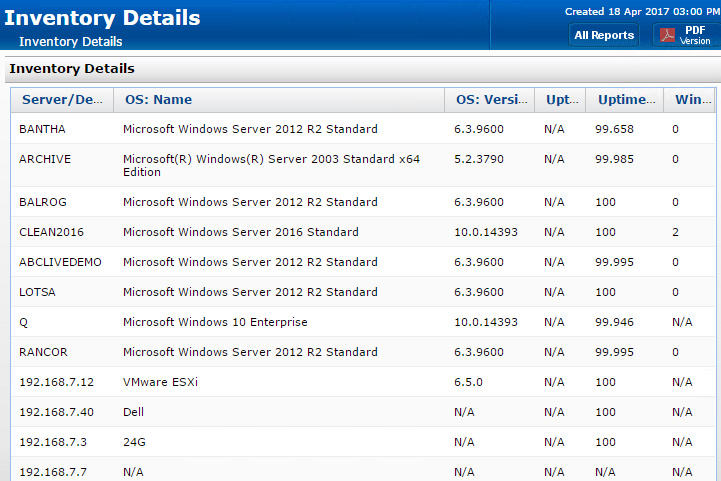Viewport: 721px width, 481px height.
Task: Click the truncated Win... column header
Action: pyautogui.click(x=692, y=100)
